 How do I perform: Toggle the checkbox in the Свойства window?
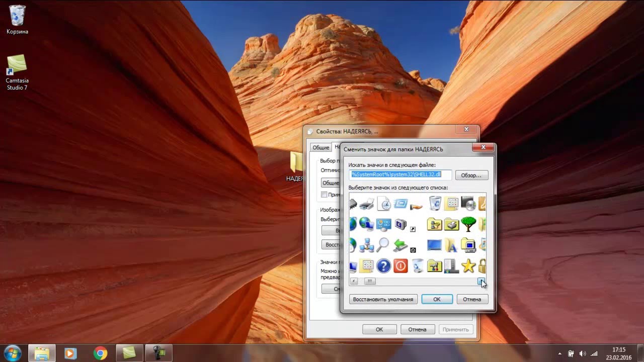[x=325, y=194]
